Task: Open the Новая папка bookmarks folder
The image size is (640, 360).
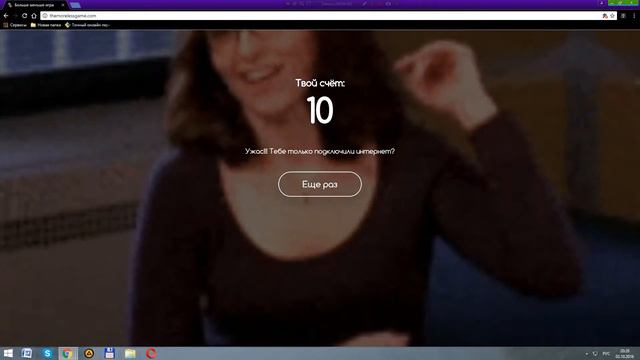Action: tap(46, 25)
